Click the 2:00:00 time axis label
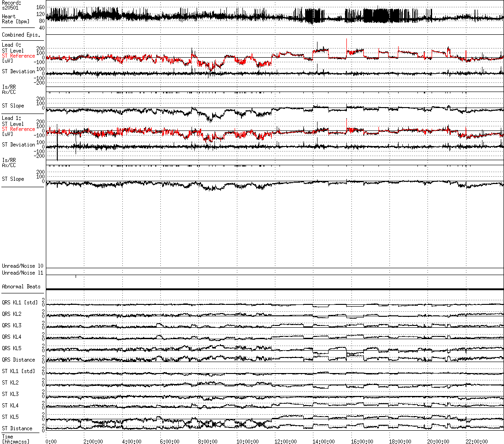Viewport: 504px width, 444px height. [x=94, y=442]
